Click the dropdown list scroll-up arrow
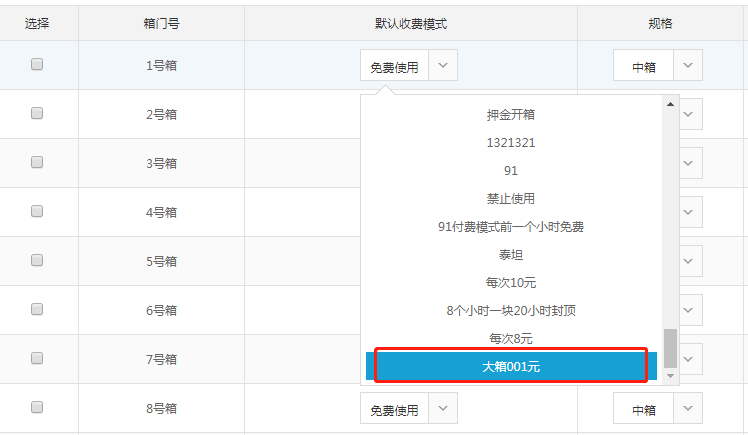The width and height of the screenshot is (748, 435). [x=670, y=104]
